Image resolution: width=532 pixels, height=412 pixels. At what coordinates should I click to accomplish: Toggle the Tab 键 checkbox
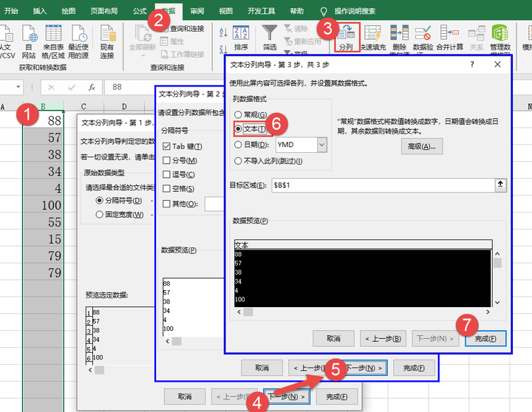[166, 146]
